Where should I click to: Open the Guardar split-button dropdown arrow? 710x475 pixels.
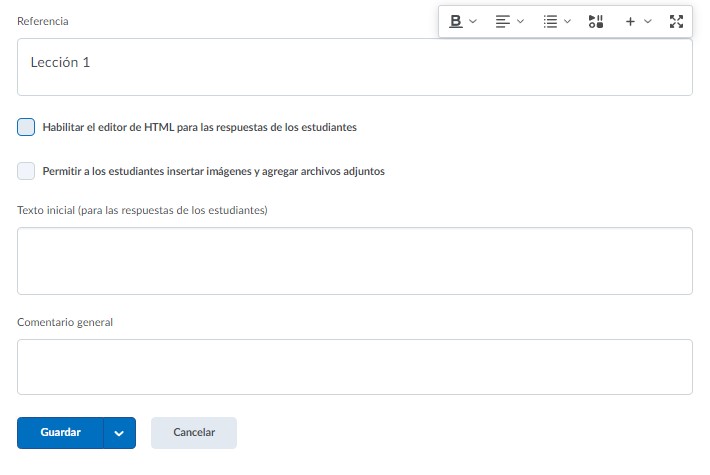click(x=119, y=433)
